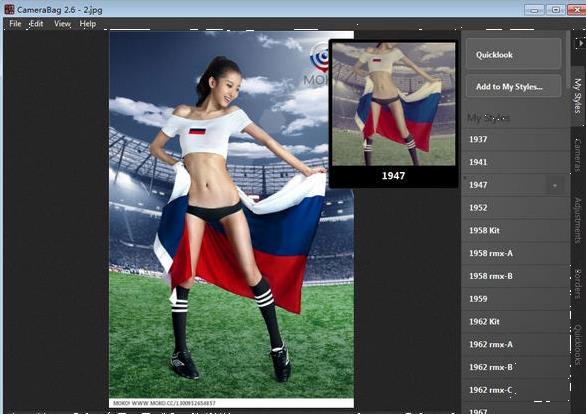Switch to the Cameras vertical tab
Viewport: 586px width, 414px height.
click(x=578, y=155)
